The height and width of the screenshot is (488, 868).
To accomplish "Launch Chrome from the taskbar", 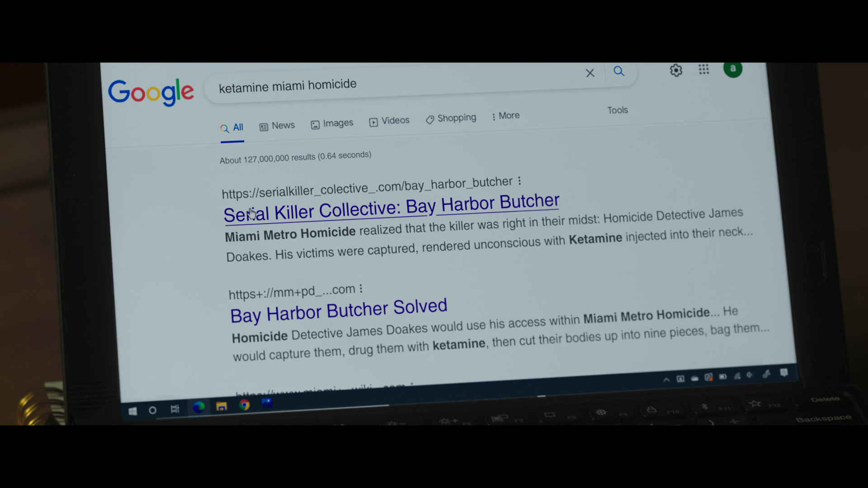I will tap(245, 405).
